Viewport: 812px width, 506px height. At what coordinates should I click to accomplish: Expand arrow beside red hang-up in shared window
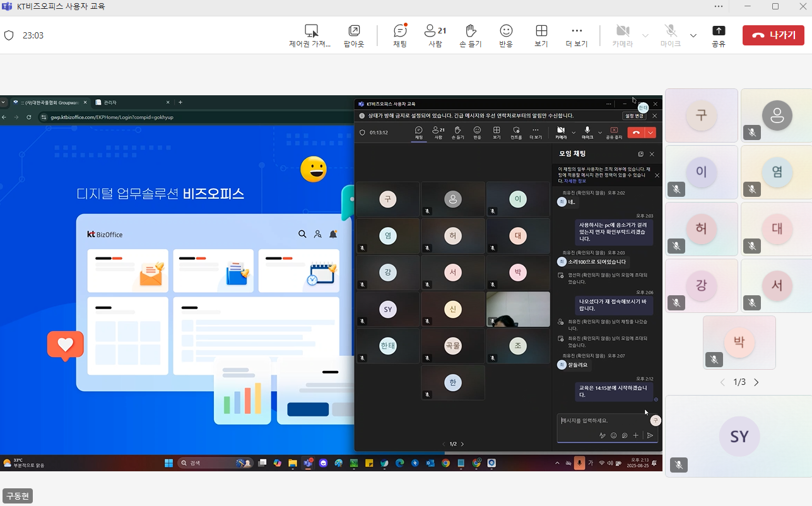click(650, 132)
